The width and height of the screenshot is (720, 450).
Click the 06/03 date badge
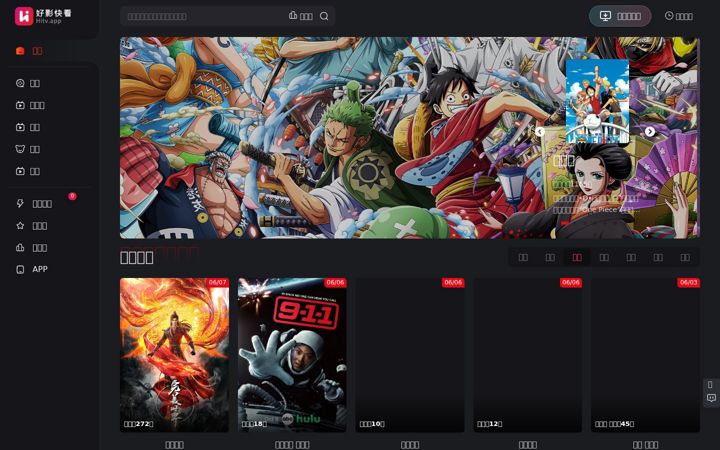[x=688, y=282]
